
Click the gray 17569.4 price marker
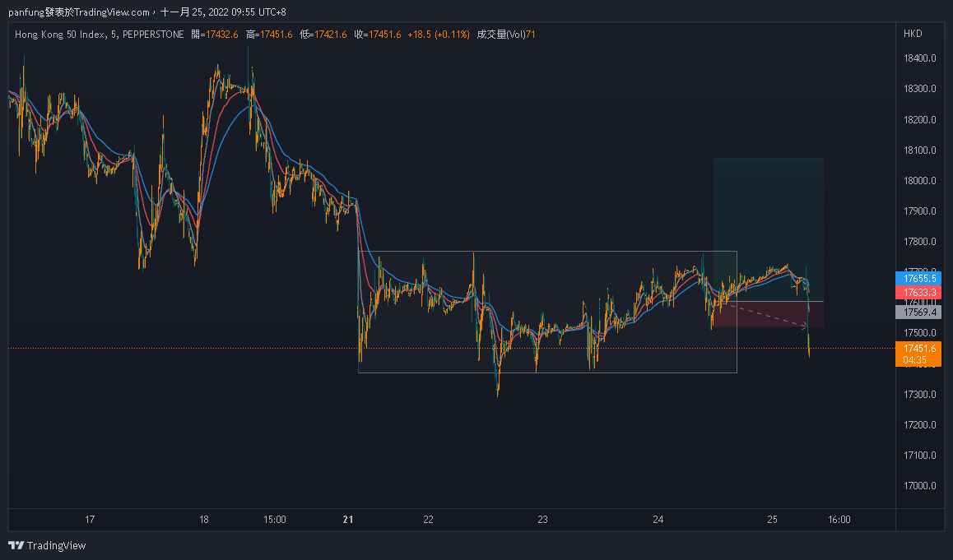coord(917,312)
